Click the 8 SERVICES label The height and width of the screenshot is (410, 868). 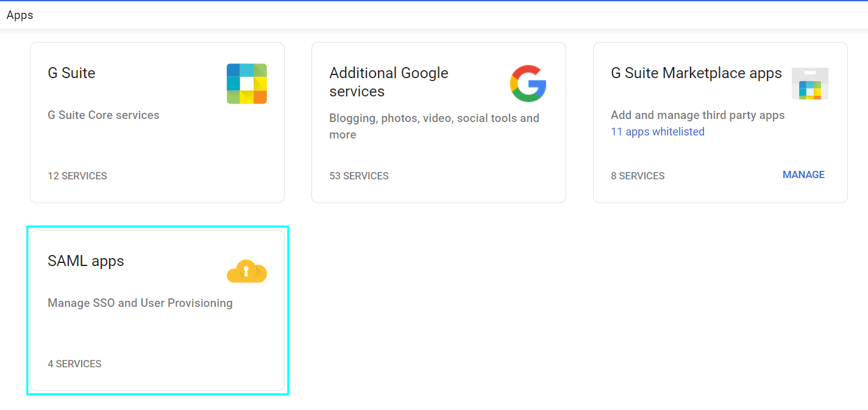coord(638,176)
